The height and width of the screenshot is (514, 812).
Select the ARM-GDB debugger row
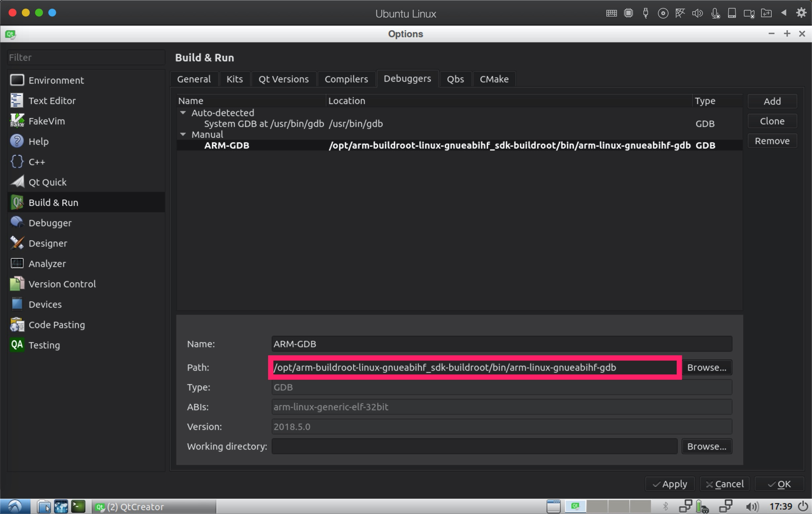coord(459,145)
